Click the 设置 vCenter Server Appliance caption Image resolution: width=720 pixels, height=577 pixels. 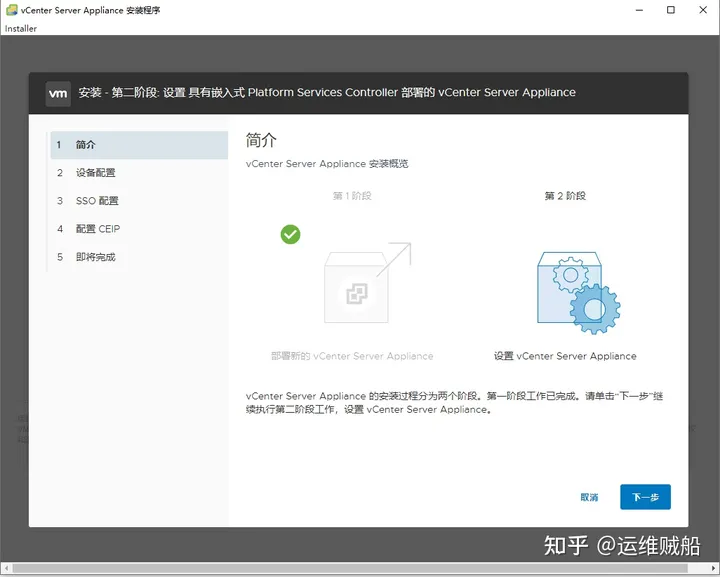(565, 356)
